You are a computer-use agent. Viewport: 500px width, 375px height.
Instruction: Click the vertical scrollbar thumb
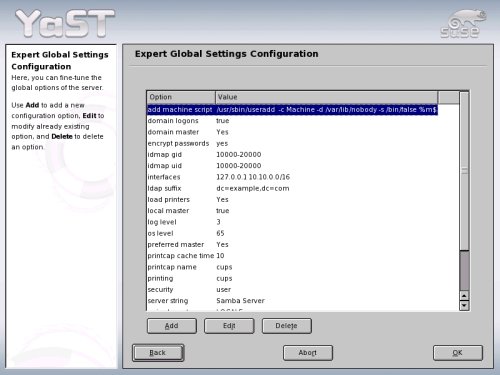(x=464, y=171)
